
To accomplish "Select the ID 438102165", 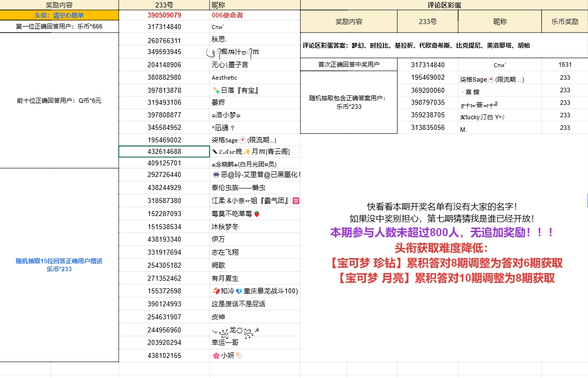I will (x=164, y=355).
